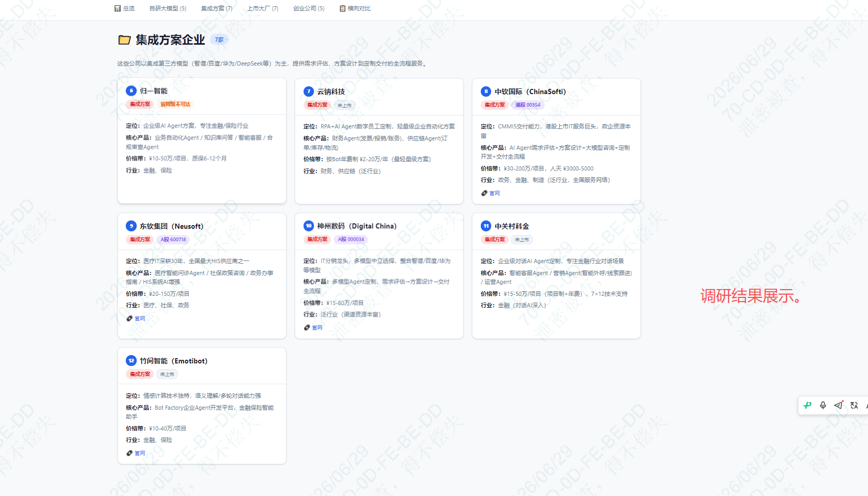The height and width of the screenshot is (496, 868).
Task: Click 未上市 tag on 中关村科金 card
Action: click(522, 240)
